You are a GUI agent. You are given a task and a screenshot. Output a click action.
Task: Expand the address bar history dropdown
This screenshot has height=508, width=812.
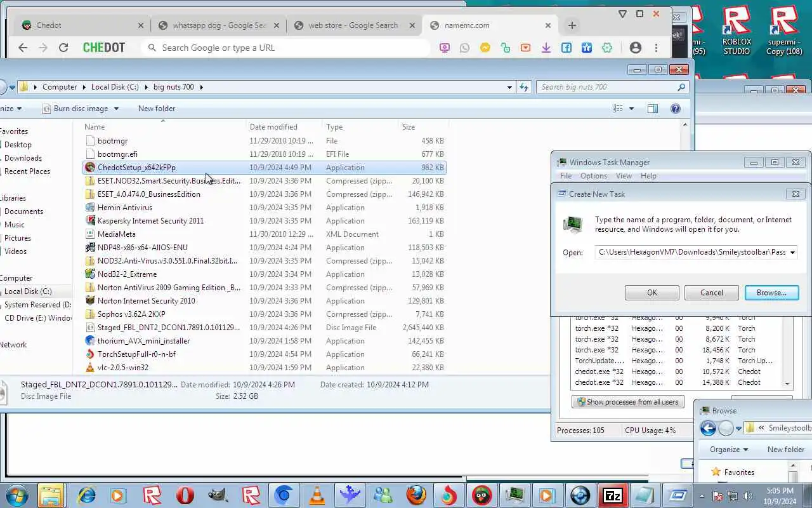click(509, 87)
